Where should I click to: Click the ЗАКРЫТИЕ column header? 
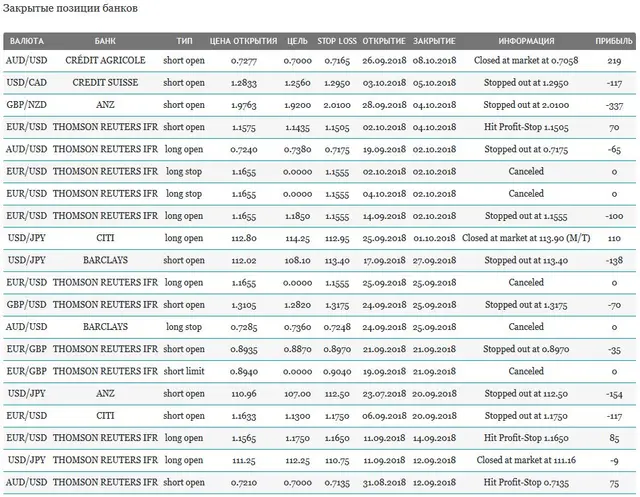point(434,41)
